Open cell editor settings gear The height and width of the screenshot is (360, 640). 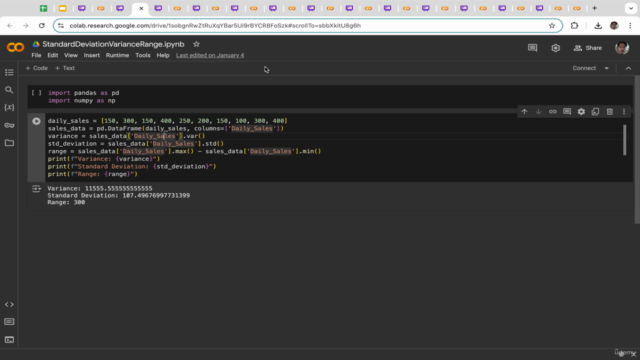click(x=581, y=112)
